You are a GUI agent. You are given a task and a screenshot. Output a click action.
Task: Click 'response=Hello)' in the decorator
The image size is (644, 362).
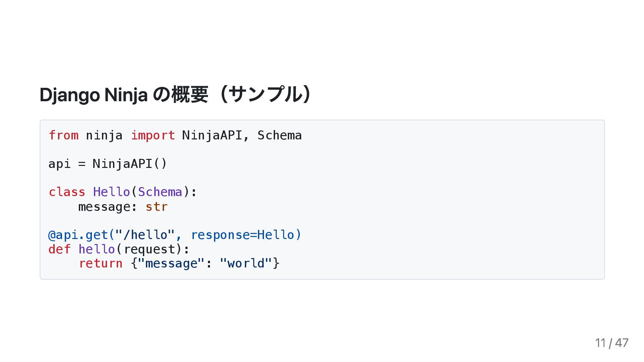(246, 235)
